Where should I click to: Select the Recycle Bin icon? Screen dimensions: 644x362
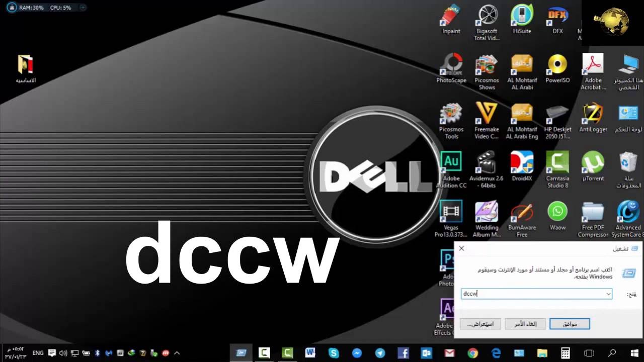[x=628, y=170]
